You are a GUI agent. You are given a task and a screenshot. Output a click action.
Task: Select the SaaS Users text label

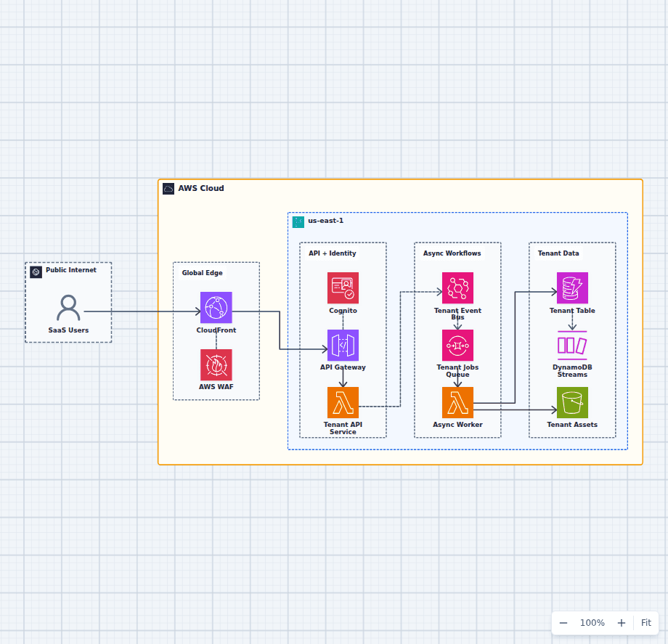(x=68, y=330)
